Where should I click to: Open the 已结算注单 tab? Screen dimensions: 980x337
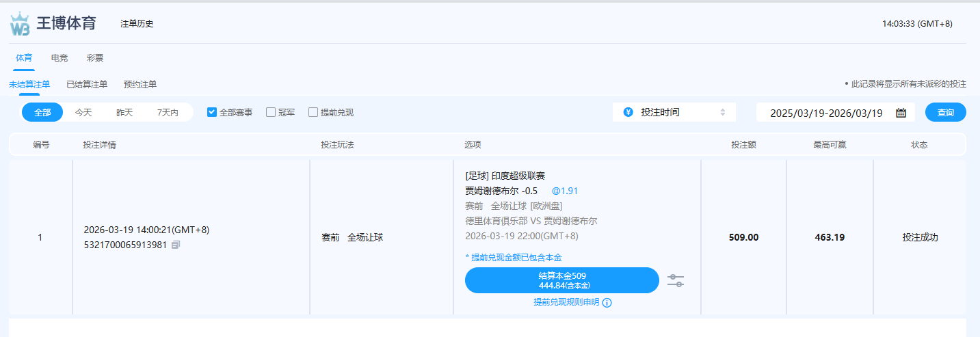(x=87, y=85)
